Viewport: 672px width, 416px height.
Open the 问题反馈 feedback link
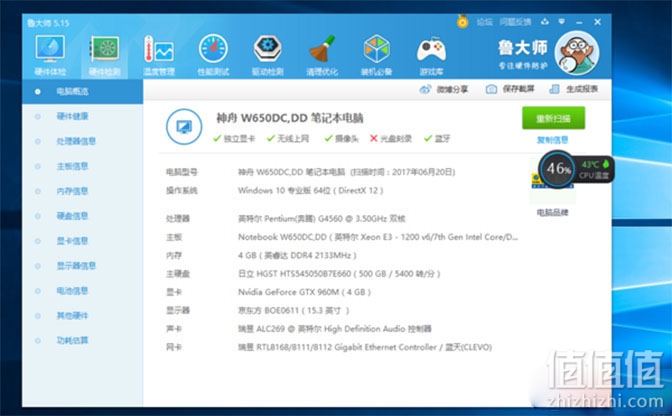point(516,22)
